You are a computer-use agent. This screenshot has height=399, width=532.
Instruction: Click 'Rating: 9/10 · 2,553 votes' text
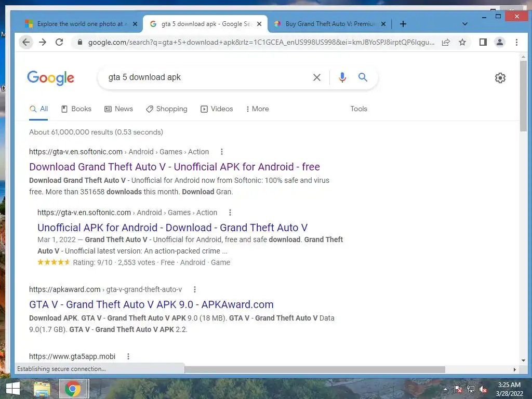[114, 262]
